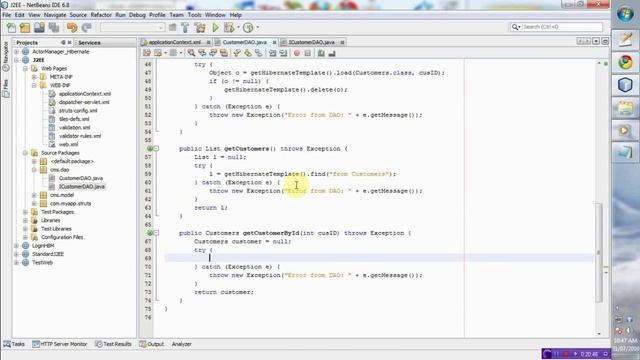This screenshot has width=640, height=360.
Task: Click the Find Previous Occurrence editor icon
Action: (x=202, y=53)
